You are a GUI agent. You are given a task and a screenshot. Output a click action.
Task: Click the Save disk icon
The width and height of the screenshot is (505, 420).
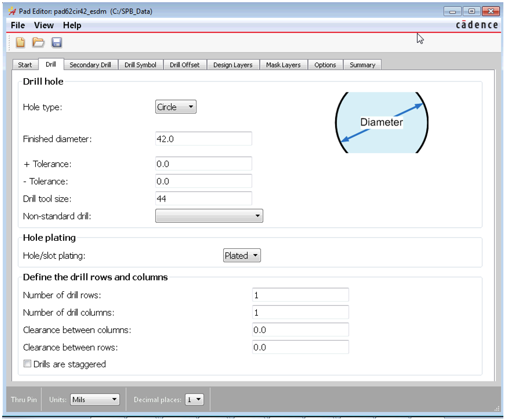pos(56,42)
